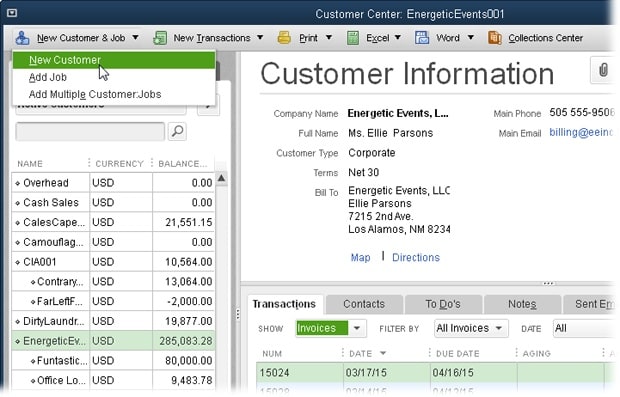This screenshot has height=397, width=620.
Task: Click the billing email address link
Action: [x=581, y=132]
